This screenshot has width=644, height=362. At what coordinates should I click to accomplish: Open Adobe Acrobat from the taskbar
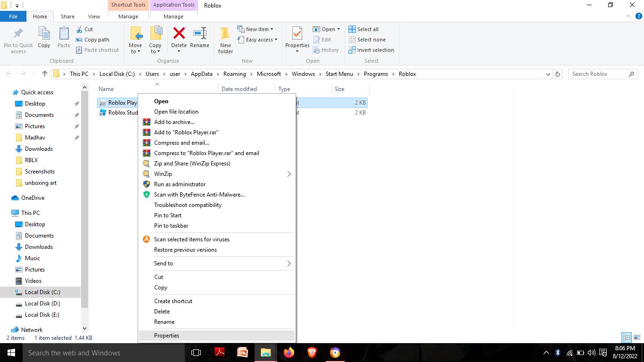(220, 353)
